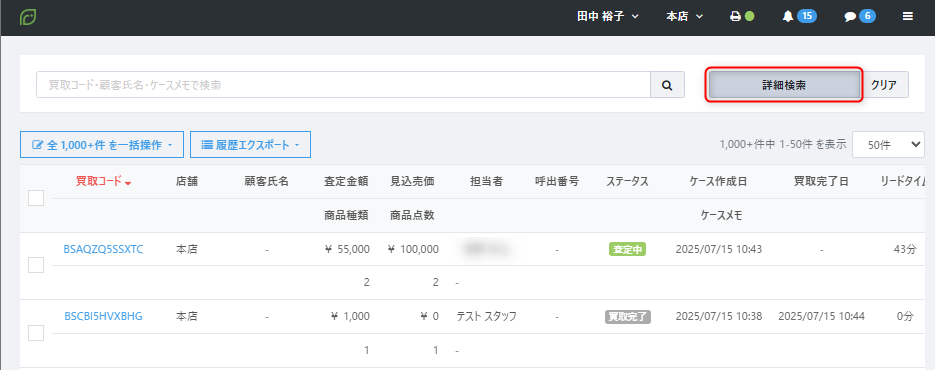This screenshot has height=370, width=935.
Task: Open the 全 1,000+件 を一括操作 menu
Action: [102, 144]
